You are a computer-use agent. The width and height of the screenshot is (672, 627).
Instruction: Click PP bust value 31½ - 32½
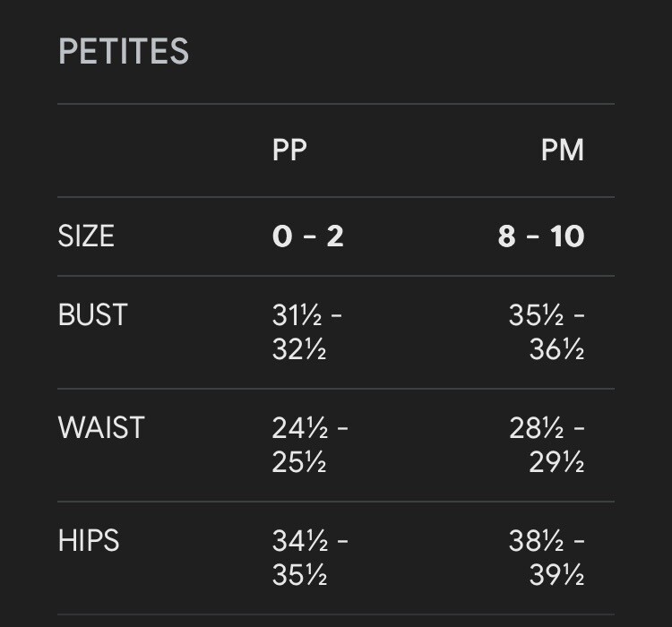(x=307, y=331)
